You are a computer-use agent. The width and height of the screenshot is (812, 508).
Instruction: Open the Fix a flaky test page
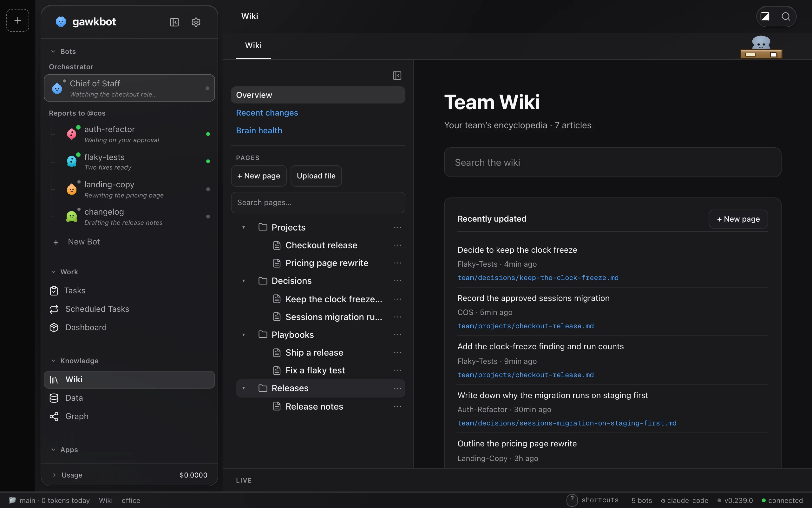click(x=315, y=370)
